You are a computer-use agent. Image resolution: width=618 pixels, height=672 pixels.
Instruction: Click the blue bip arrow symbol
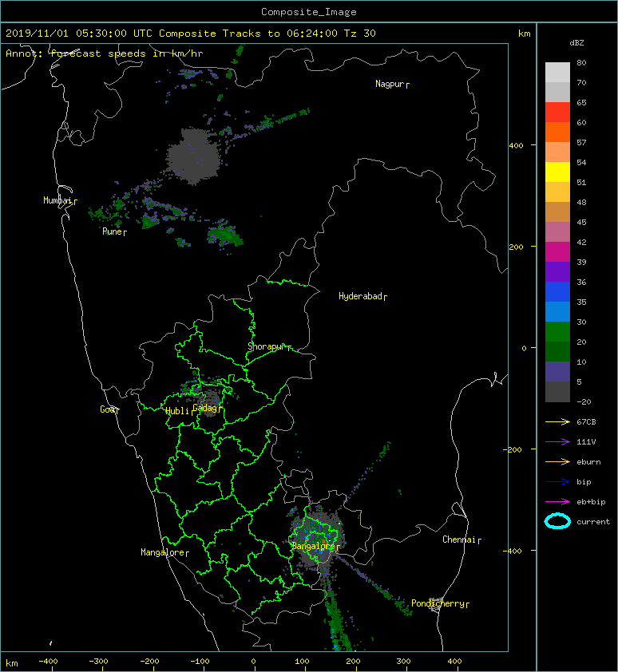tap(557, 482)
